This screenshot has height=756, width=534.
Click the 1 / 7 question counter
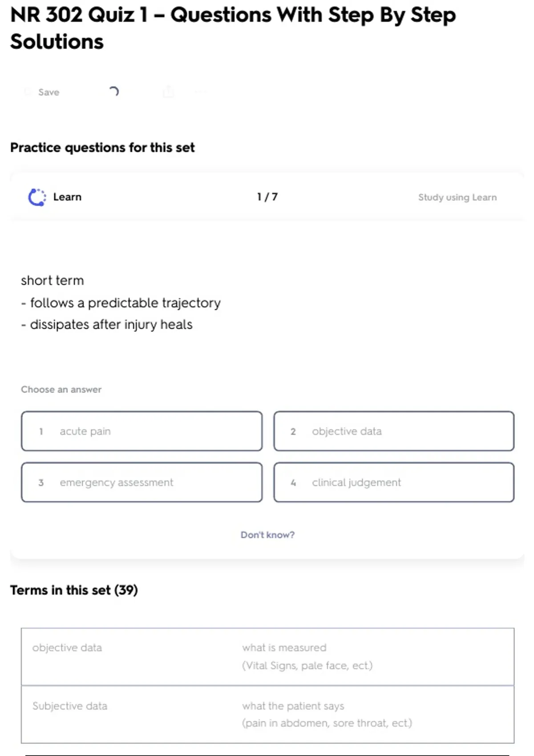point(267,197)
